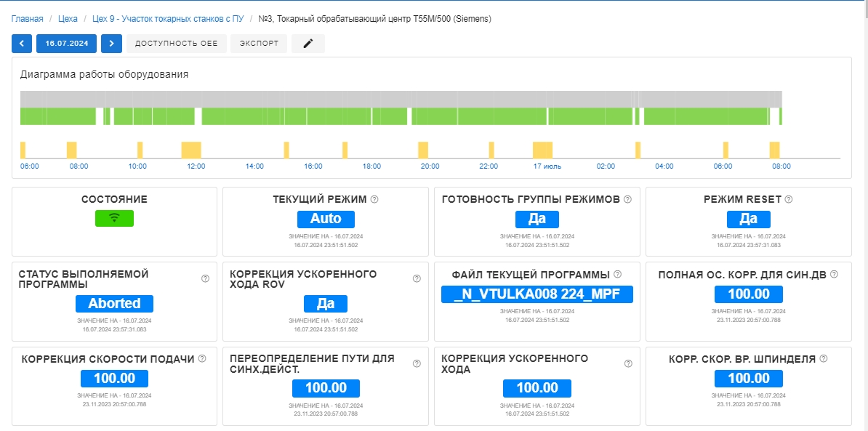Click the pencil edit icon in toolbar
Screen dimensions: 868x431
coord(308,44)
